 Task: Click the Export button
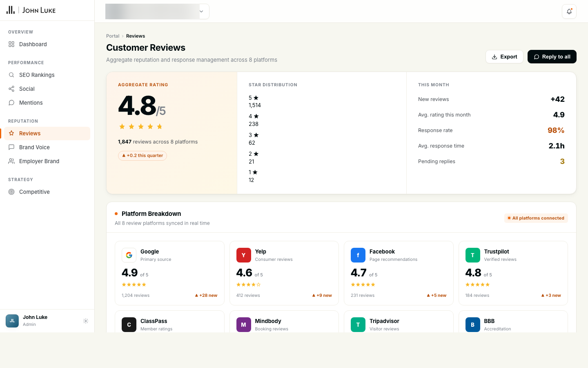pyautogui.click(x=504, y=57)
